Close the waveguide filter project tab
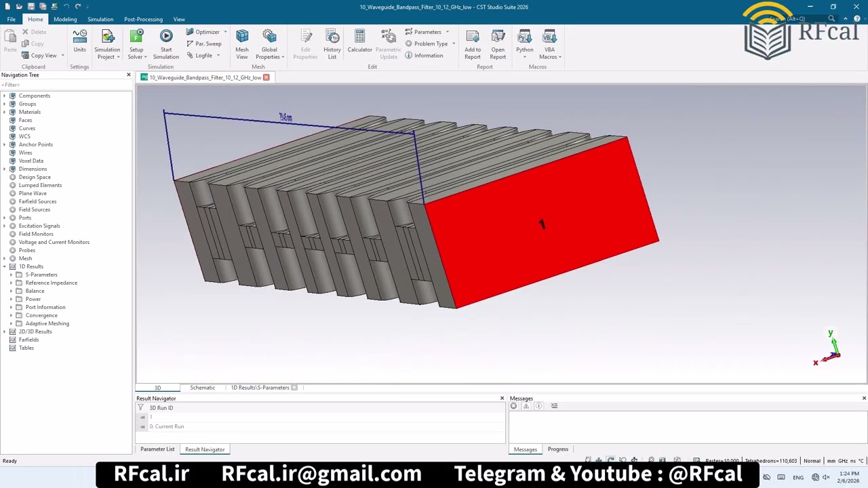 click(x=267, y=77)
